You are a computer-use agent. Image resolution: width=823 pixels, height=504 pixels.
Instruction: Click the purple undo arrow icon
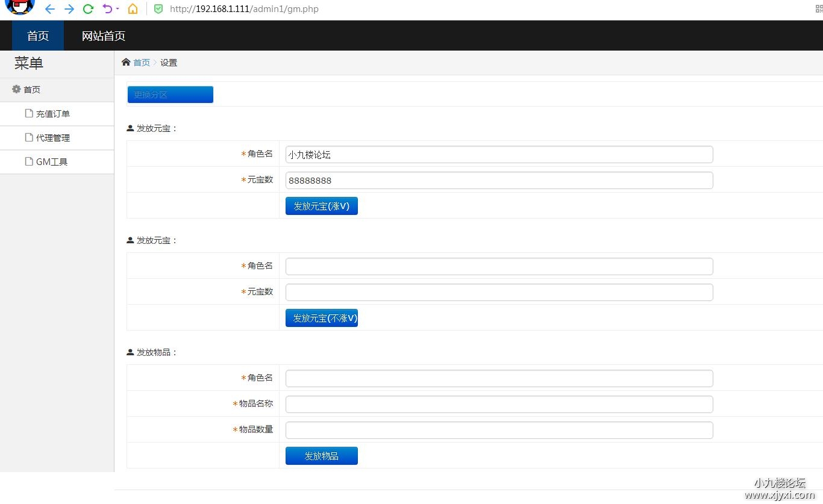coord(107,9)
